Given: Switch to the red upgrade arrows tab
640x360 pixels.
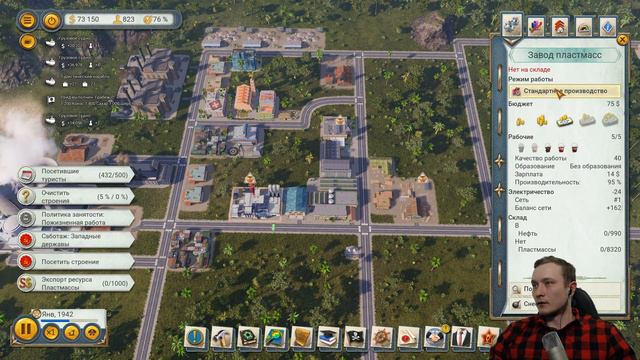Looking at the screenshot, I should pos(560,27).
